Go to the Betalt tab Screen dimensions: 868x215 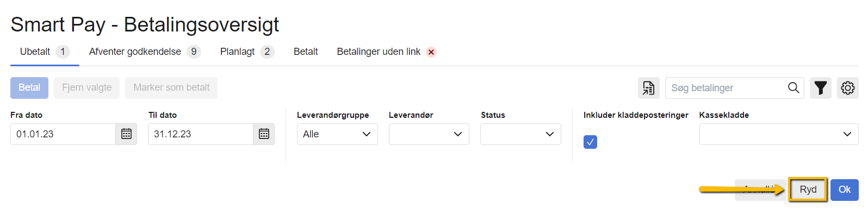click(x=306, y=52)
